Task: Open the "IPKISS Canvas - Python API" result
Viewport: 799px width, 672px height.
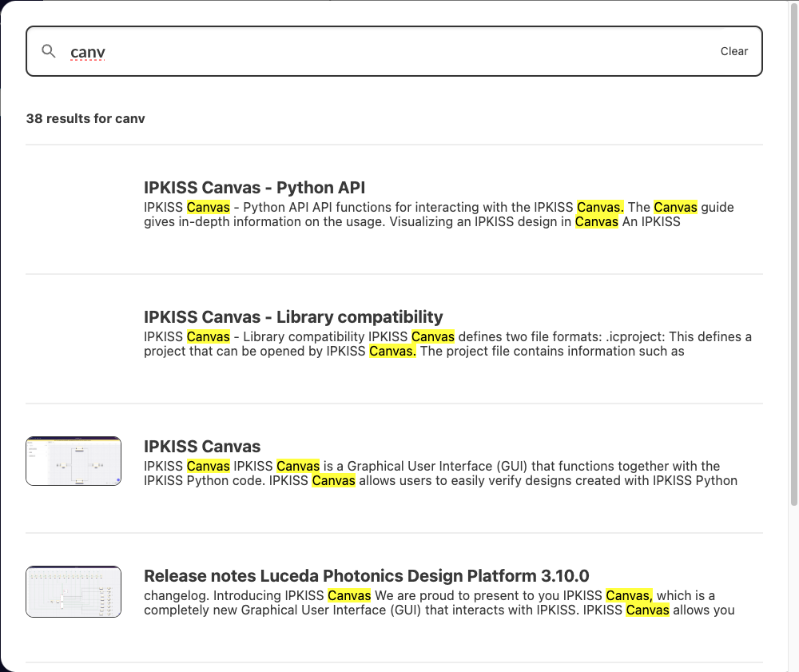Action: (x=254, y=188)
